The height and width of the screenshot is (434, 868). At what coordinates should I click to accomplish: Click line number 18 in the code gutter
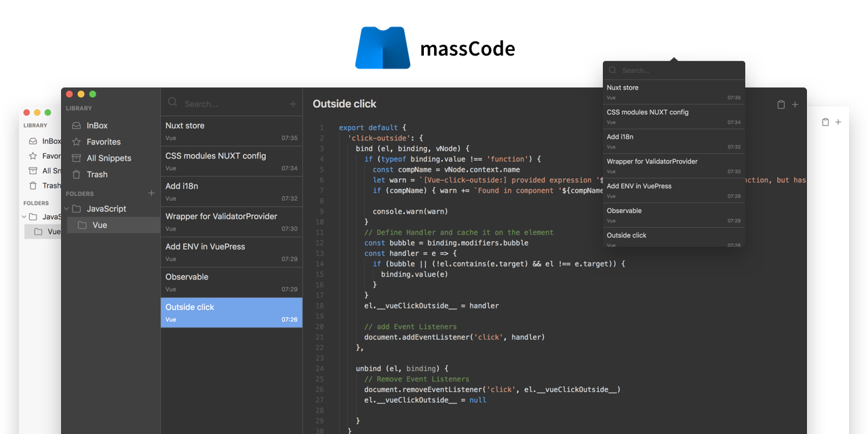pos(319,306)
